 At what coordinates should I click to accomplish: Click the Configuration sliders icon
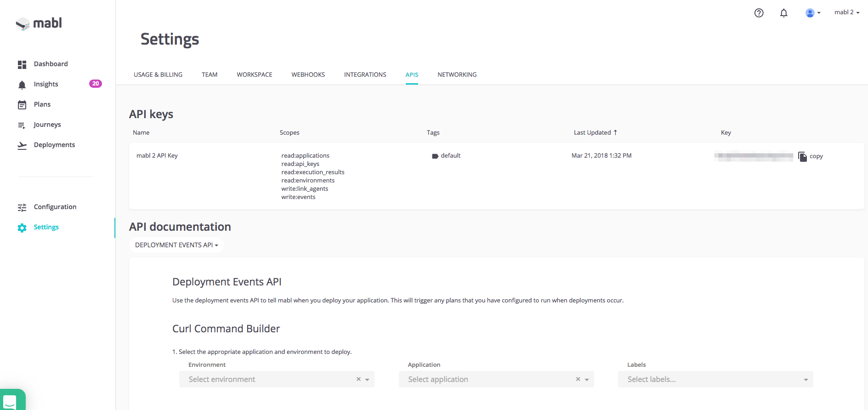(x=22, y=207)
